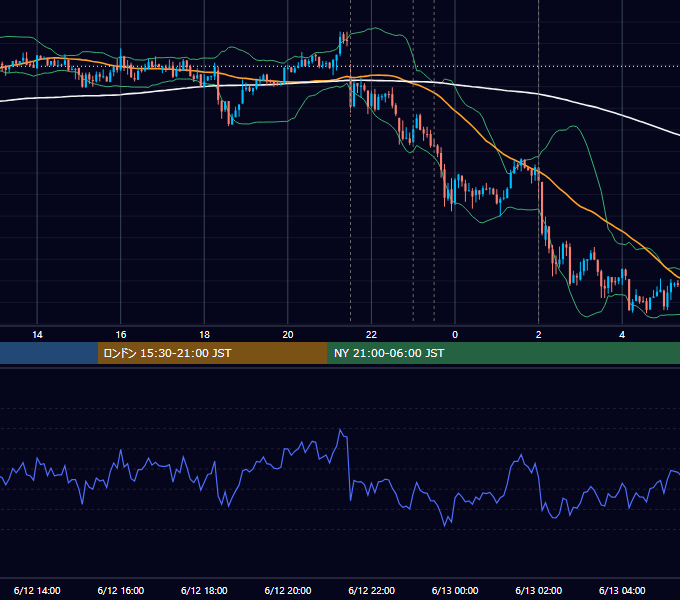Click hour label 22 on chart axis
The width and height of the screenshot is (680, 600).
point(371,335)
